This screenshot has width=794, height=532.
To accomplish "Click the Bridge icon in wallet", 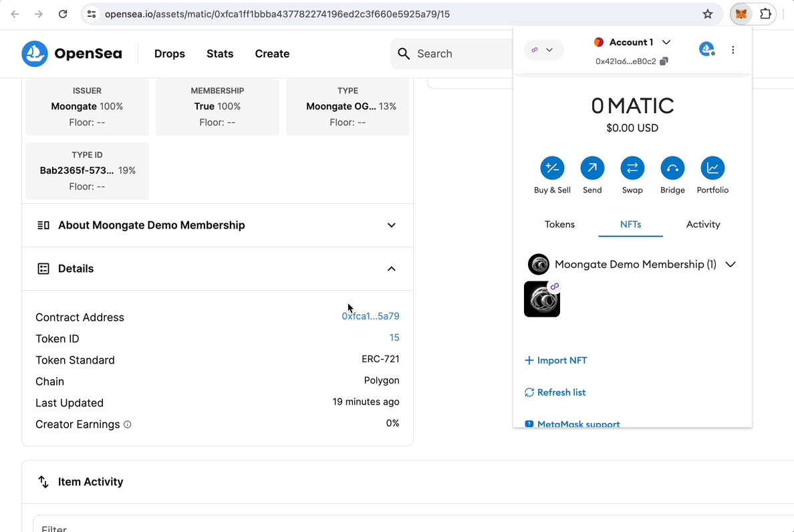I will [672, 168].
